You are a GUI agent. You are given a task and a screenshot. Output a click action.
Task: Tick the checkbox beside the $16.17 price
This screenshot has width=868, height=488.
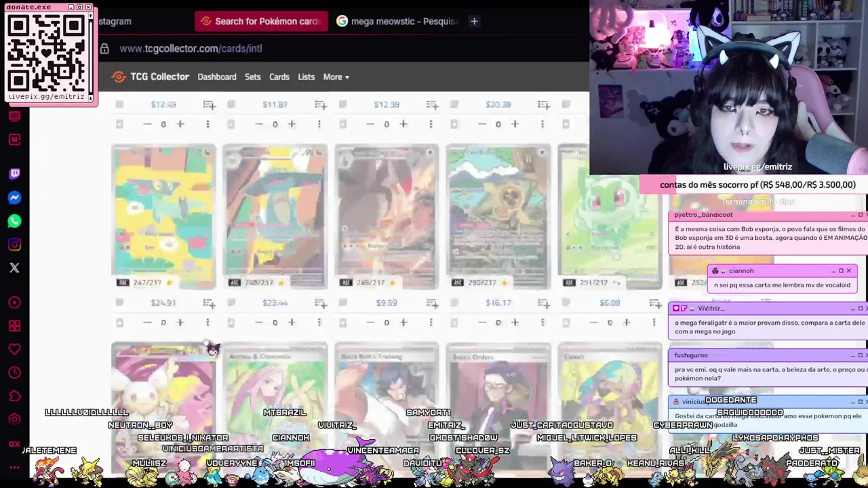tap(454, 302)
